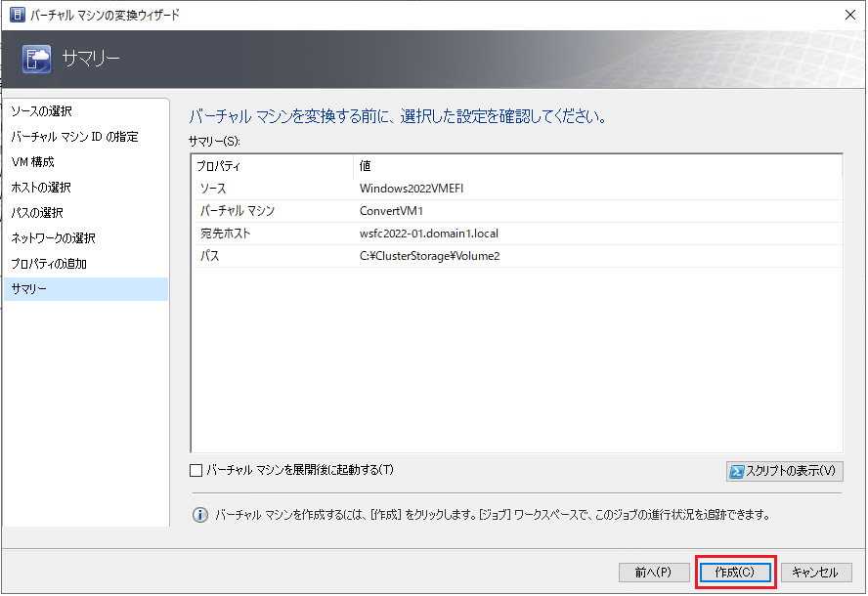Click the キャンセル button
868x596 pixels.
click(816, 573)
